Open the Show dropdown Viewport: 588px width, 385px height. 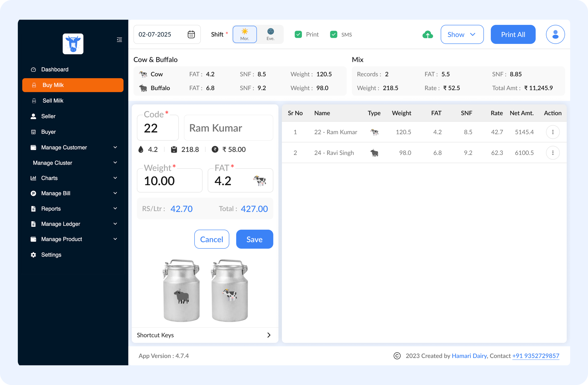pyautogui.click(x=462, y=34)
